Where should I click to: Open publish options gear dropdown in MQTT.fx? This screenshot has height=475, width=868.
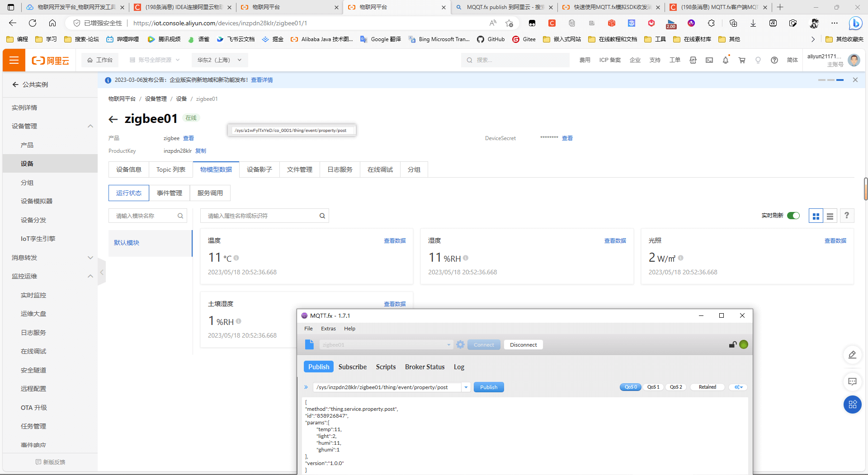(x=738, y=387)
